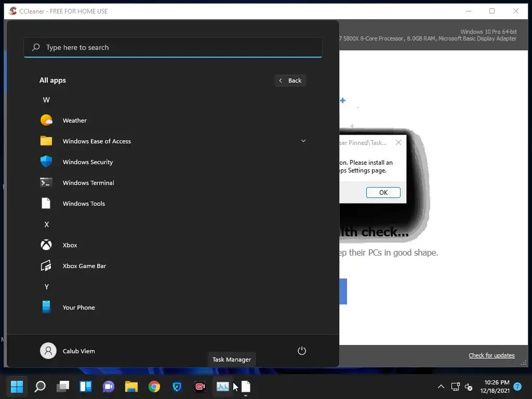Image resolution: width=532 pixels, height=399 pixels.
Task: Go Back from All apps
Action: (290, 81)
